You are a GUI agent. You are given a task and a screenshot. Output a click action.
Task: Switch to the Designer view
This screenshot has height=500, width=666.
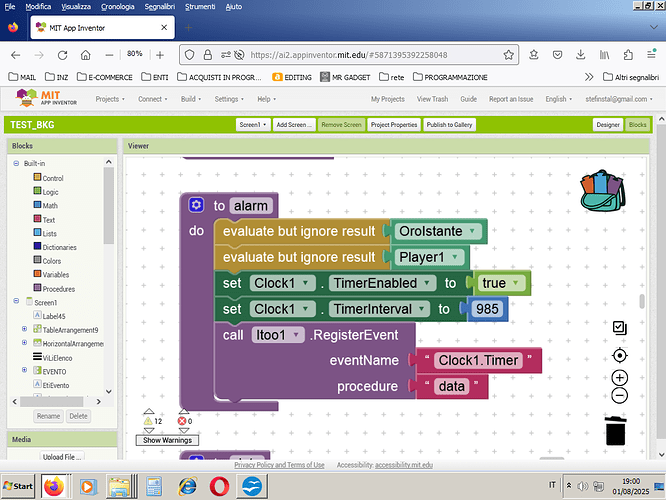click(x=607, y=125)
